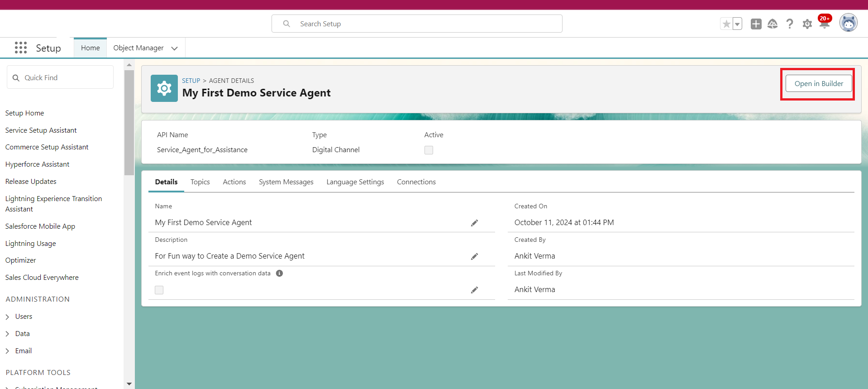The height and width of the screenshot is (389, 868).
Task: Click the Quick Find input field
Action: click(60, 78)
